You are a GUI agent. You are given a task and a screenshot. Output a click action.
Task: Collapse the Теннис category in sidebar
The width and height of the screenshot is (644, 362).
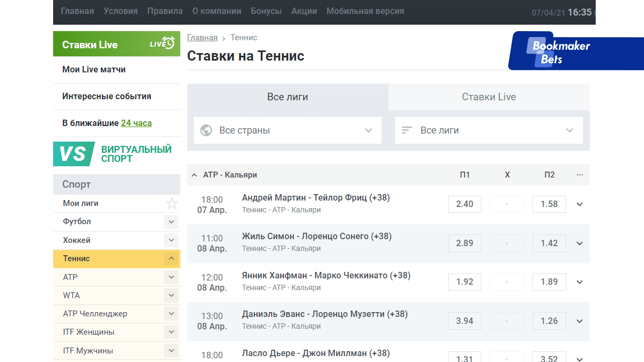click(x=171, y=258)
